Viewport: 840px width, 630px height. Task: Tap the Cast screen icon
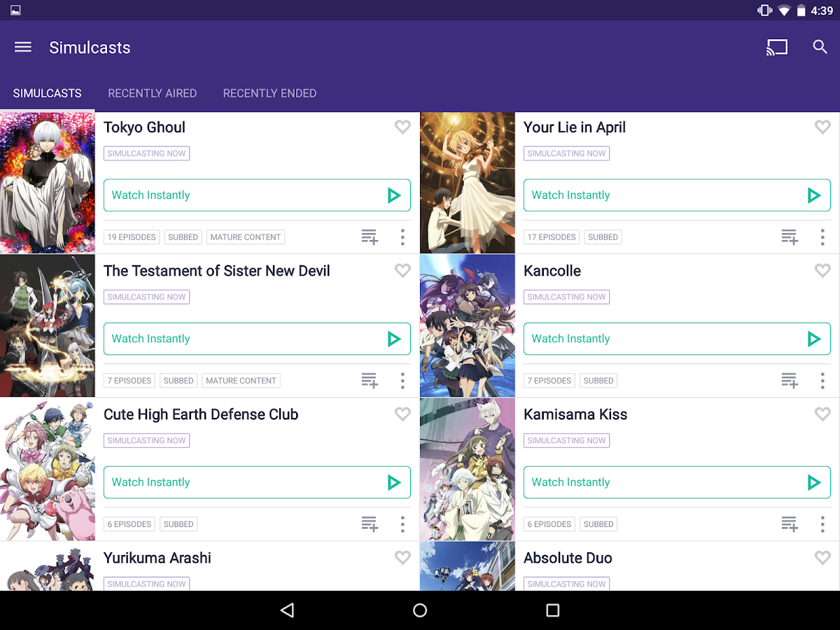coord(777,47)
